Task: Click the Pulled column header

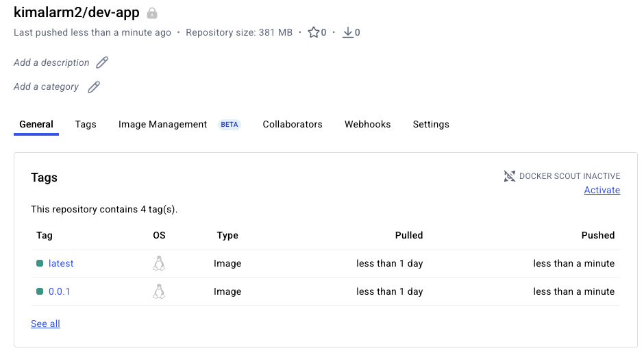Action: (x=409, y=236)
